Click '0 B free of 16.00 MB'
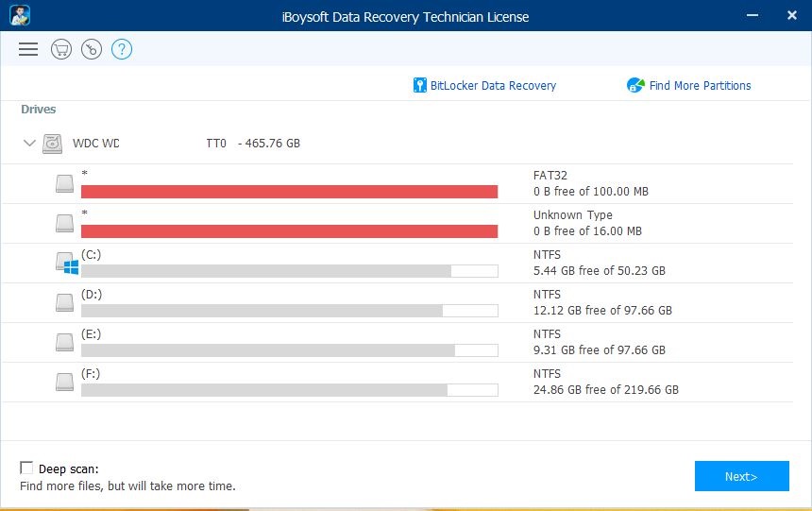The width and height of the screenshot is (812, 511). click(x=588, y=231)
